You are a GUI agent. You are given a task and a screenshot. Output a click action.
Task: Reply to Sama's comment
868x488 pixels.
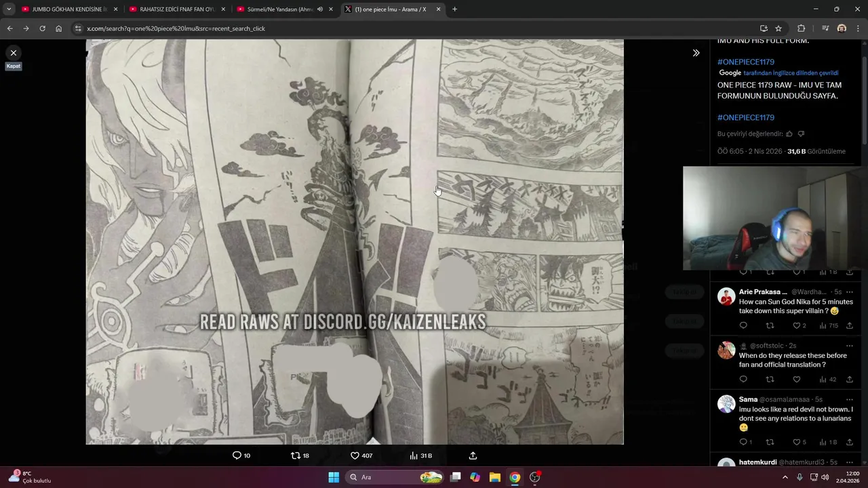coord(745,442)
